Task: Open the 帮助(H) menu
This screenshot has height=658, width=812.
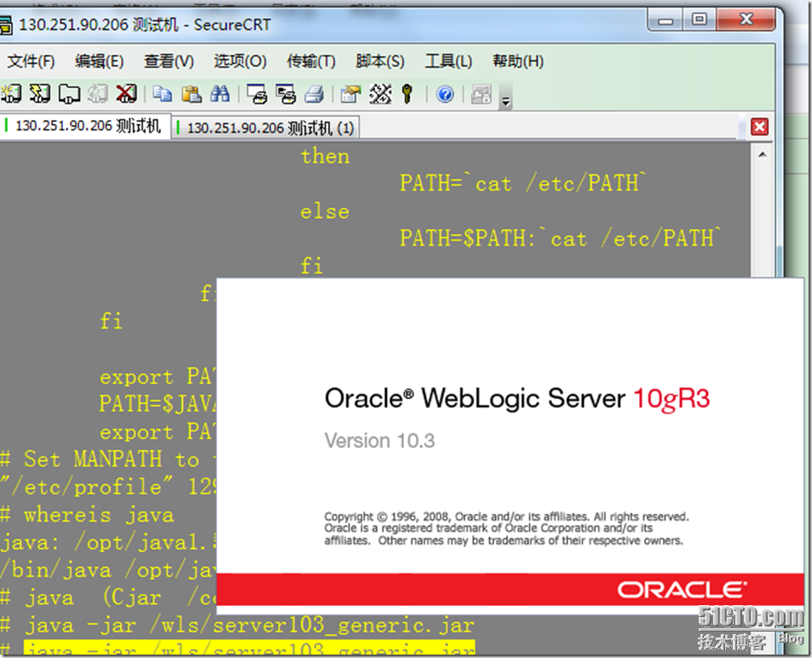Action: [x=518, y=61]
